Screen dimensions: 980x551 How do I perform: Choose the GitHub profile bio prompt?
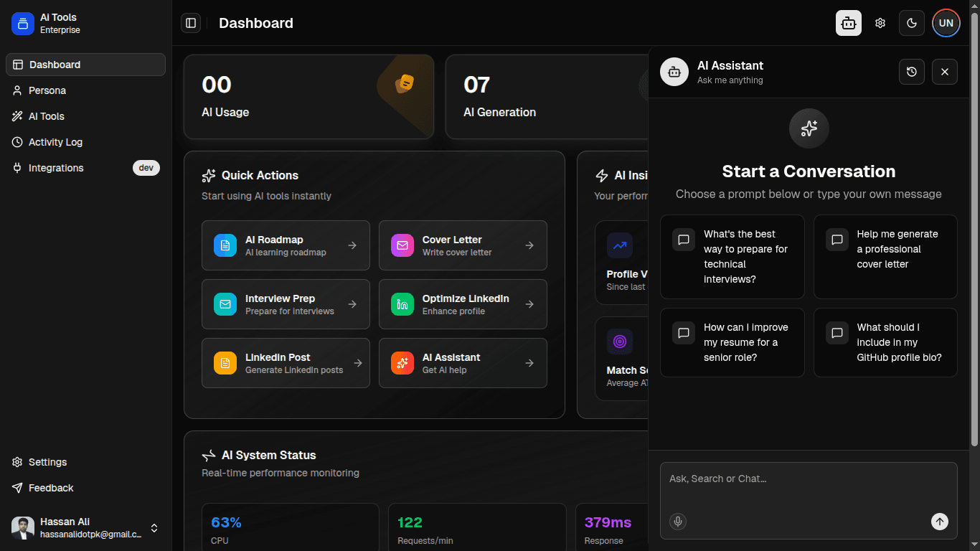coord(885,342)
